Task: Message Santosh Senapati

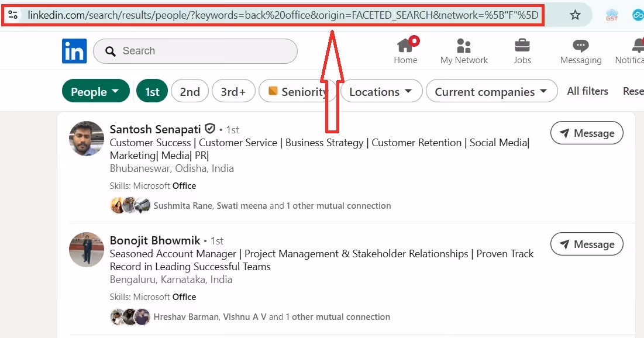Action: [x=587, y=133]
